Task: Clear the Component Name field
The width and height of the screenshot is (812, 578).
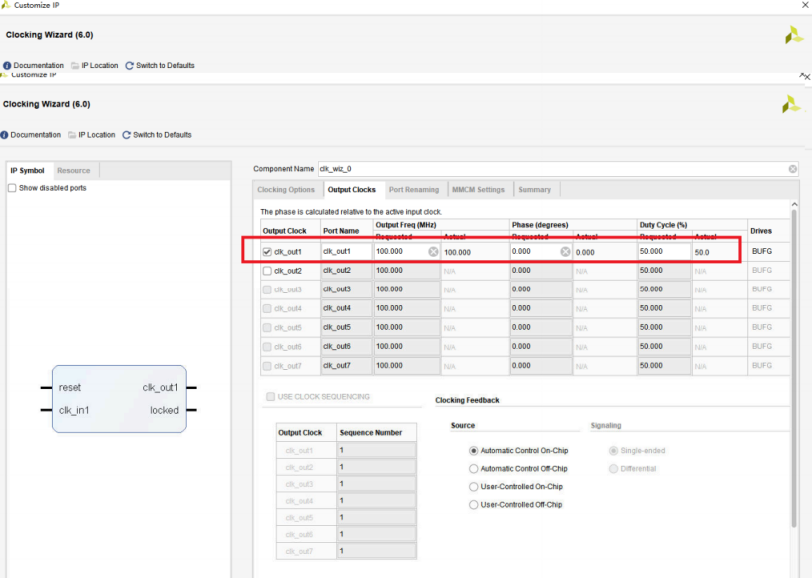Action: (x=792, y=169)
